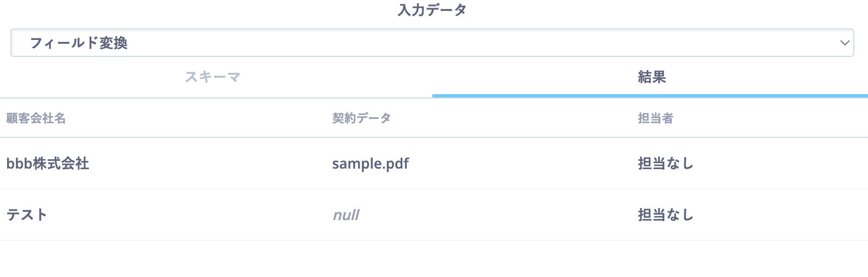Switch to the スキーマ tab
The image size is (868, 277).
(213, 77)
